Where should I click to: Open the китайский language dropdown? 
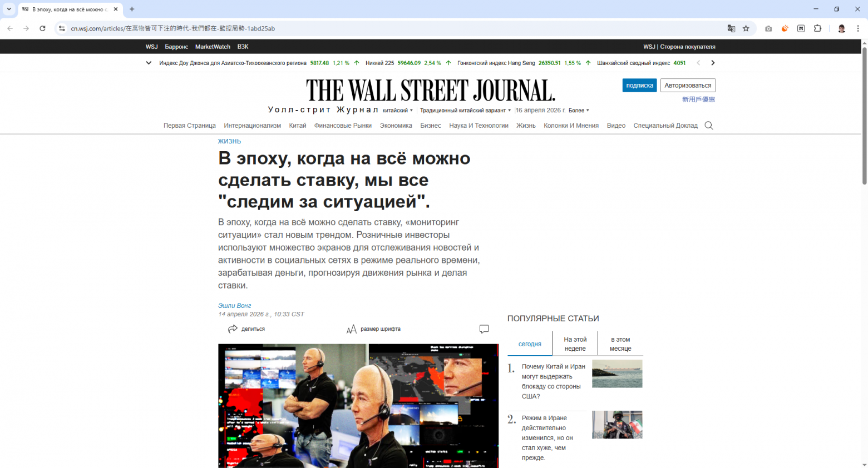point(398,110)
